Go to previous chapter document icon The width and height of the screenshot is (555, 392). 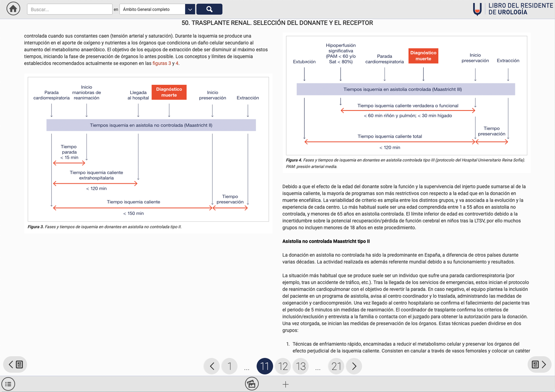click(x=15, y=364)
